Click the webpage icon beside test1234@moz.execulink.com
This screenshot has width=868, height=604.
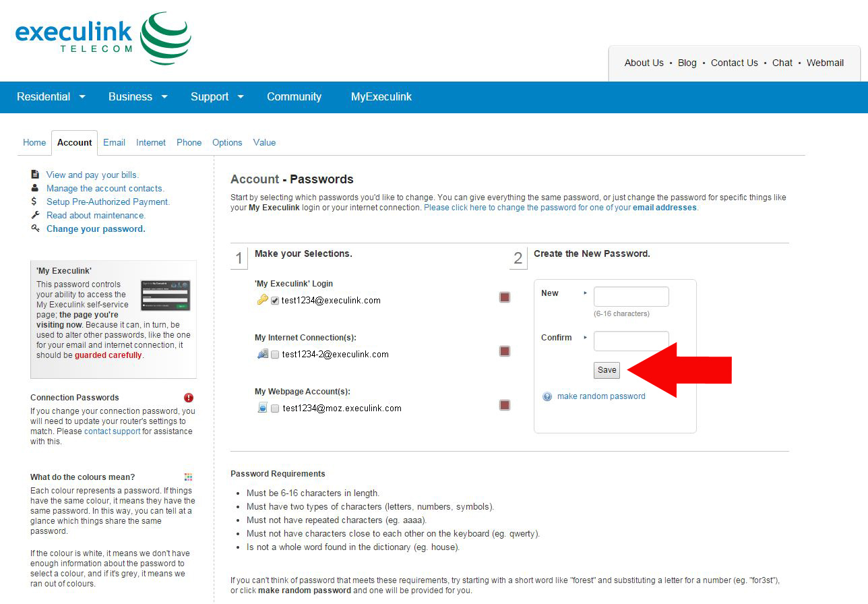(263, 408)
